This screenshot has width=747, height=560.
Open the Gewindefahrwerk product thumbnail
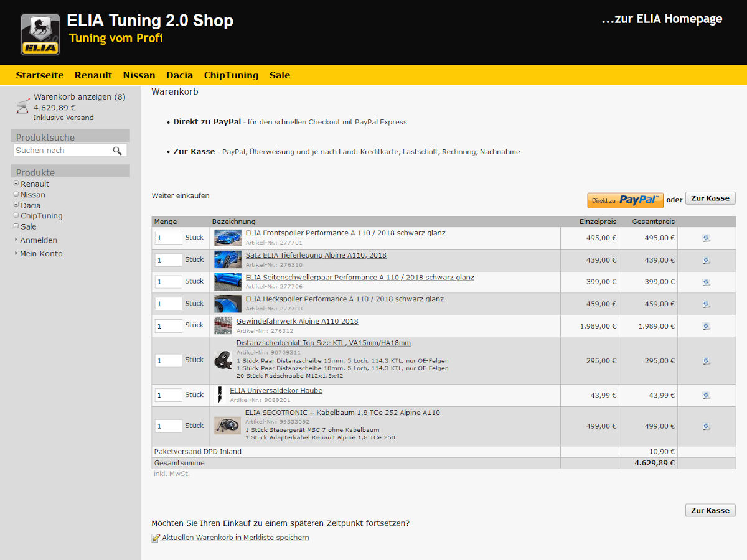pyautogui.click(x=223, y=325)
